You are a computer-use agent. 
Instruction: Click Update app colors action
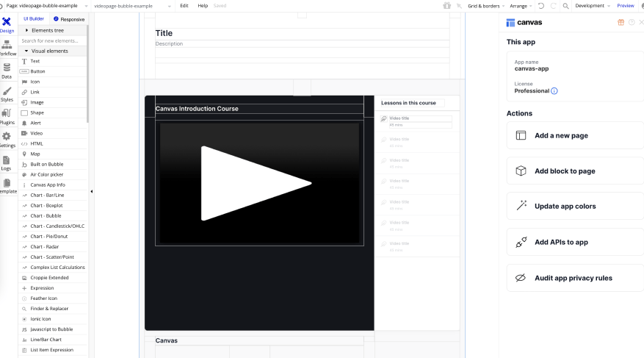pyautogui.click(x=575, y=207)
